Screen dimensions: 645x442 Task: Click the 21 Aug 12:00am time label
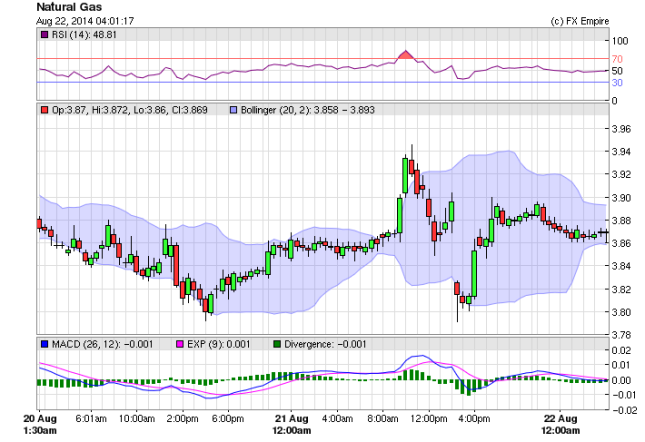tap(291, 424)
